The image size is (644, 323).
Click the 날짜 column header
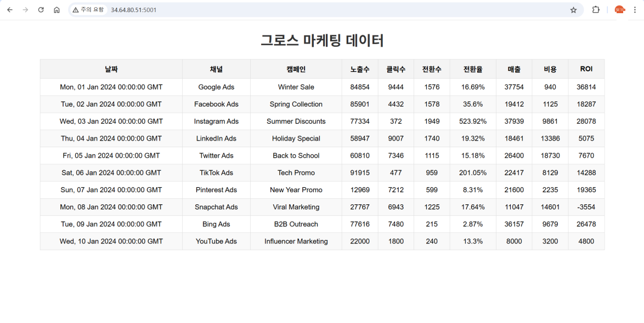(111, 69)
